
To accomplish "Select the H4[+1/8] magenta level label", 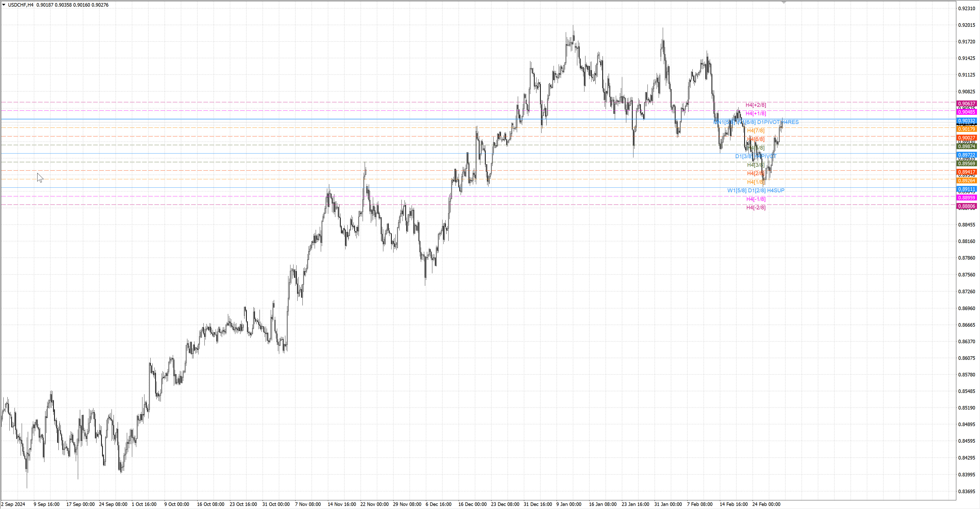I will point(755,113).
